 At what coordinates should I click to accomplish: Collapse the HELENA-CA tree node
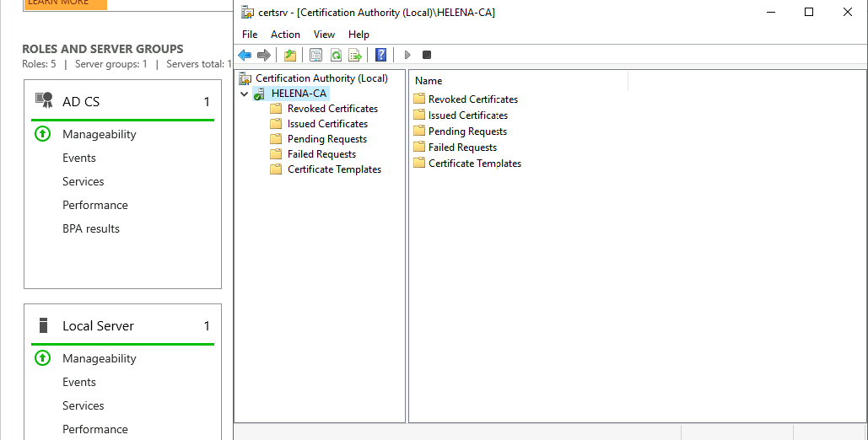click(x=244, y=94)
